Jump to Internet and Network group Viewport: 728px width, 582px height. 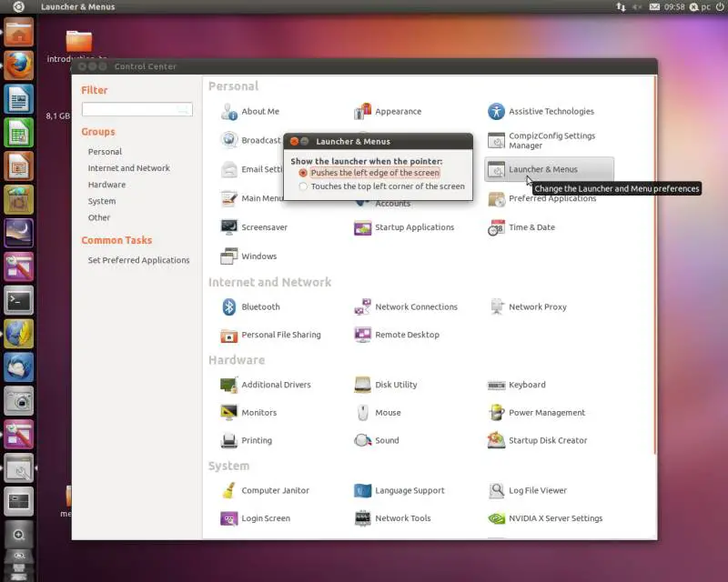point(129,168)
